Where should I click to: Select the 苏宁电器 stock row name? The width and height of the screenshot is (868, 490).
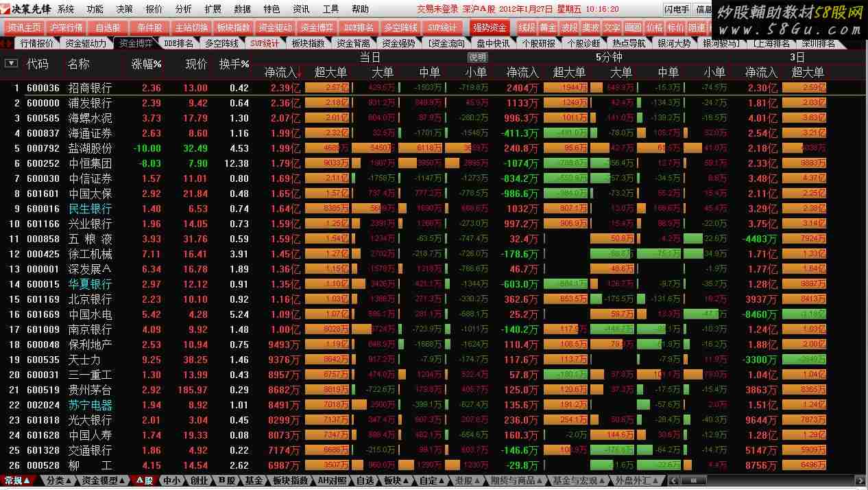pos(90,405)
